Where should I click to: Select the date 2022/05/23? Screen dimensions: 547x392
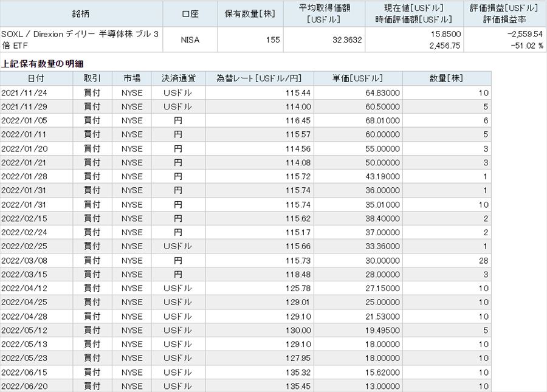tap(24, 358)
